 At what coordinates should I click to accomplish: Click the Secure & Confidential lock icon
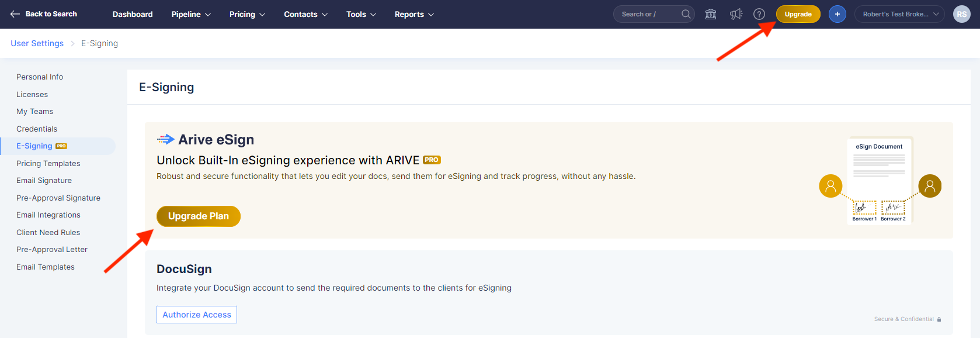[939, 319]
